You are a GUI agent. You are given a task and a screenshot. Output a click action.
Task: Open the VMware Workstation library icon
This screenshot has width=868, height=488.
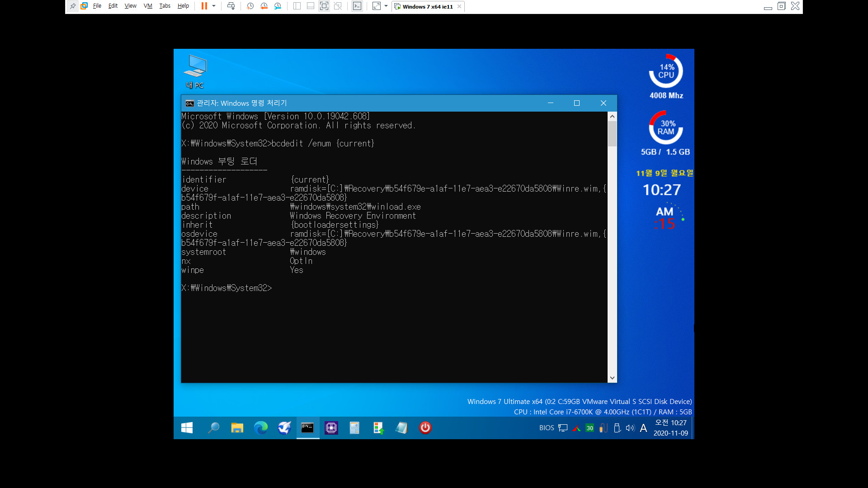(x=84, y=6)
